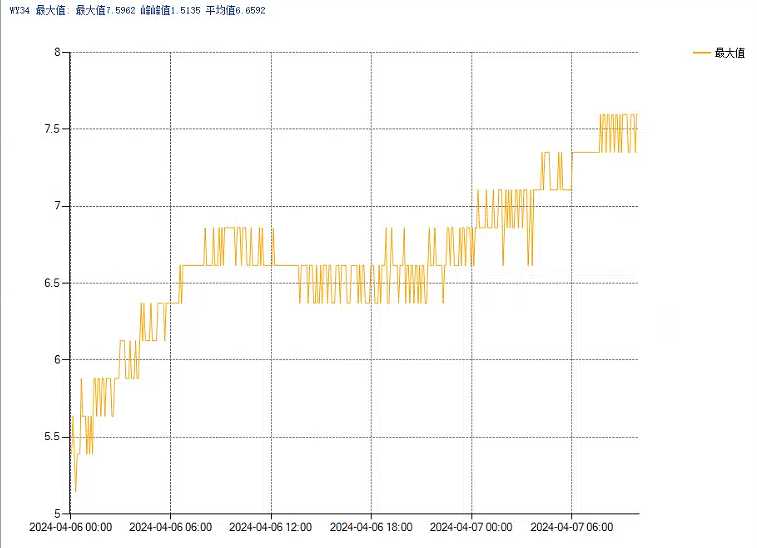757x548 pixels.
Task: Click the y-axis label 8
Action: point(57,52)
